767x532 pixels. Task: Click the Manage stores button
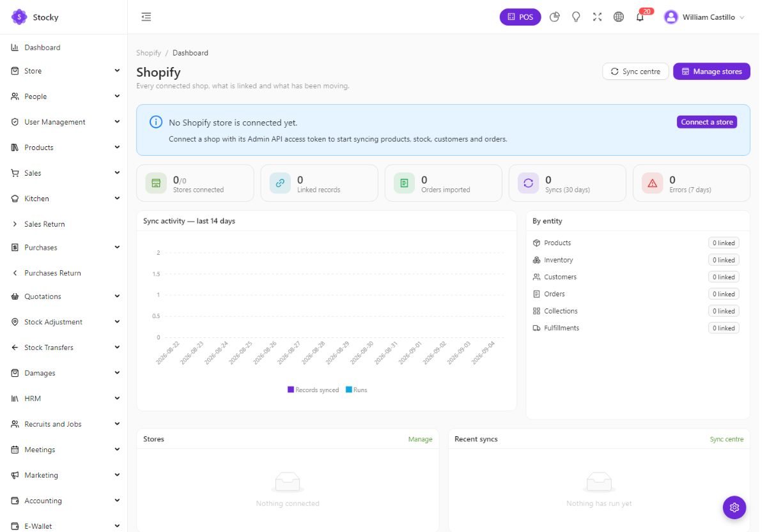[x=711, y=72]
